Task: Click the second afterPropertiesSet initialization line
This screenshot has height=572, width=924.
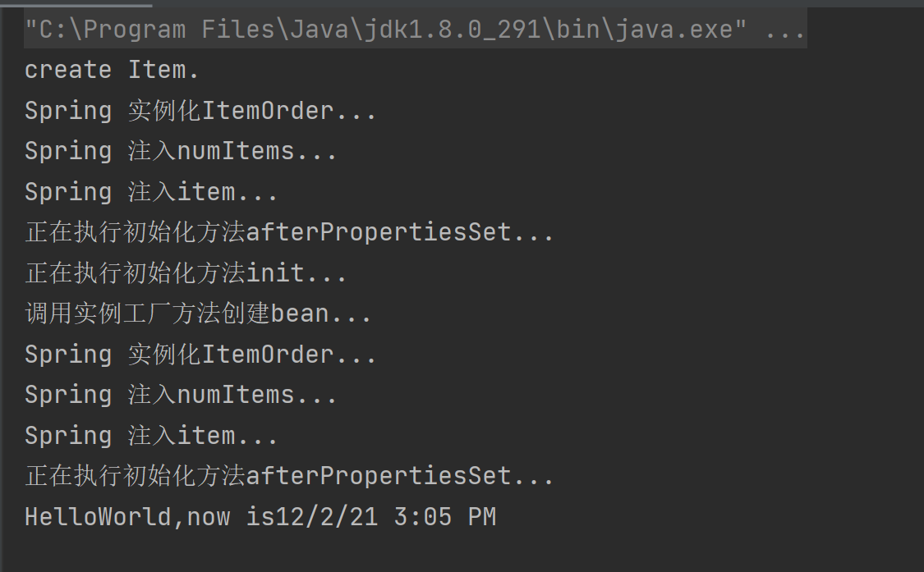Action: [289, 476]
